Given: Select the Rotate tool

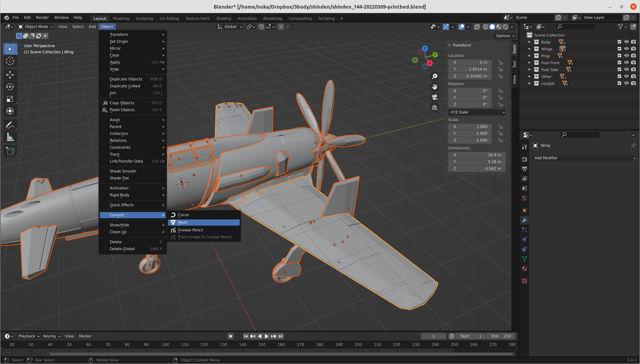Looking at the screenshot, I should tap(10, 87).
